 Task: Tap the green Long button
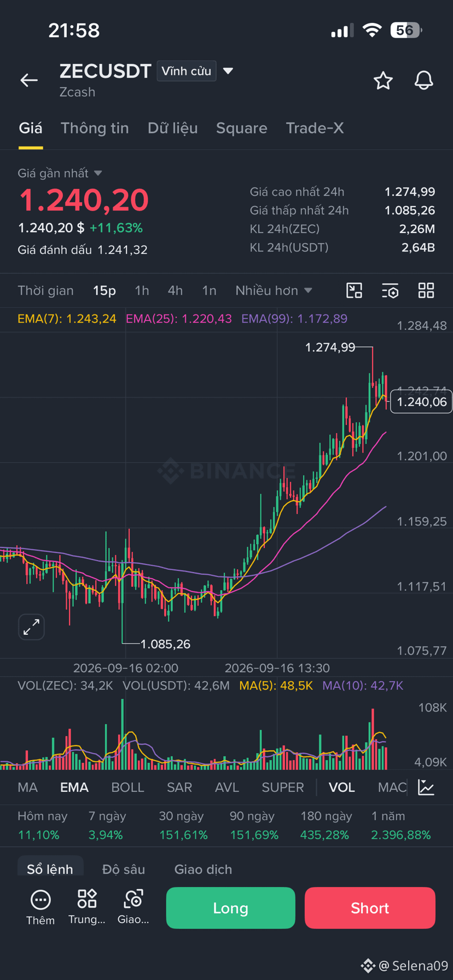tap(230, 908)
